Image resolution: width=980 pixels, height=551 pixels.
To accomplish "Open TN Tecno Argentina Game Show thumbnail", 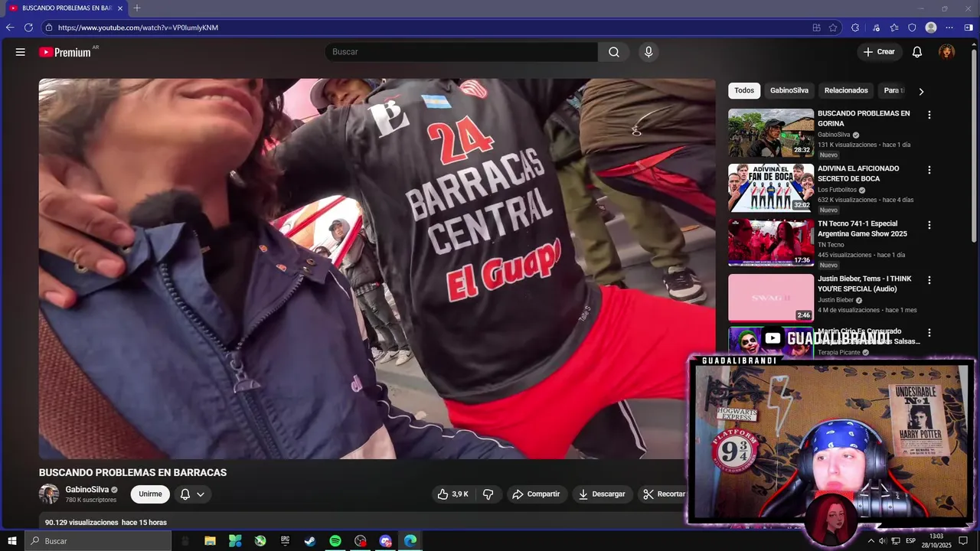I will [x=771, y=243].
